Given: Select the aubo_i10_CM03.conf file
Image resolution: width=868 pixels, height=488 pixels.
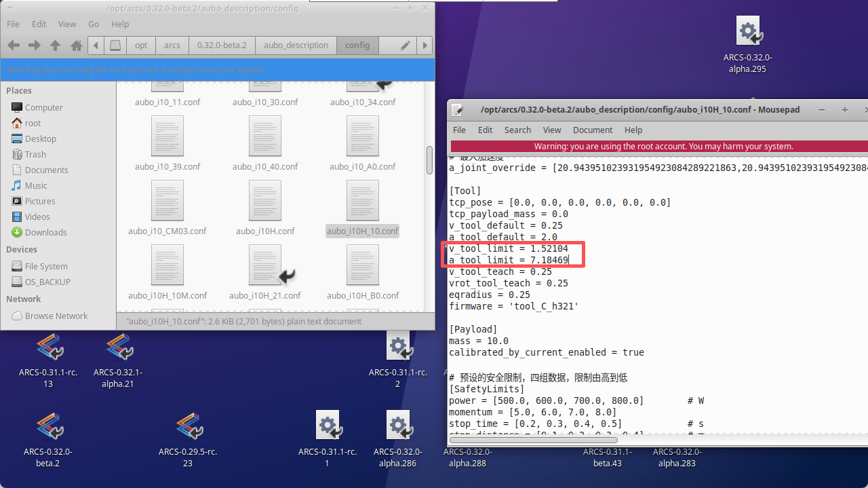Looking at the screenshot, I should [167, 200].
